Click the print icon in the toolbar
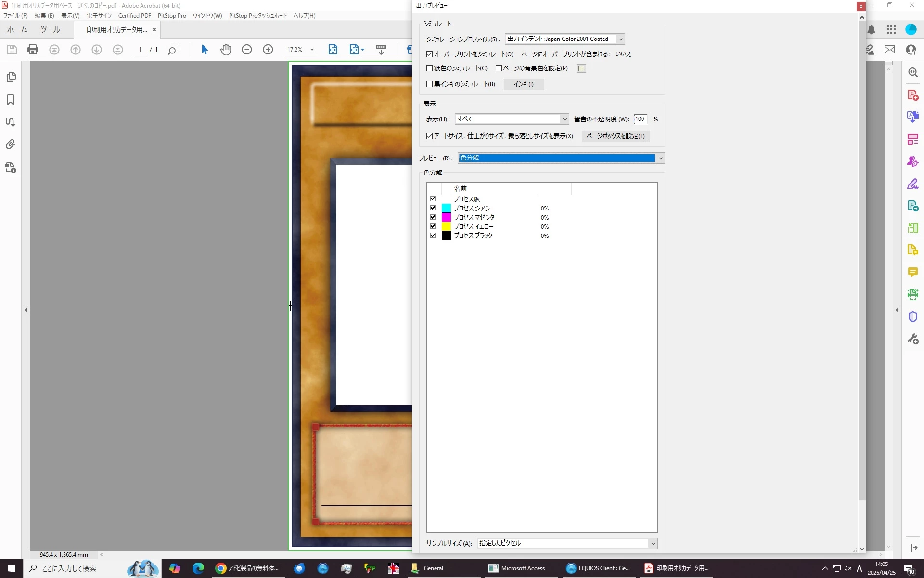This screenshot has width=924, height=578. click(x=33, y=50)
